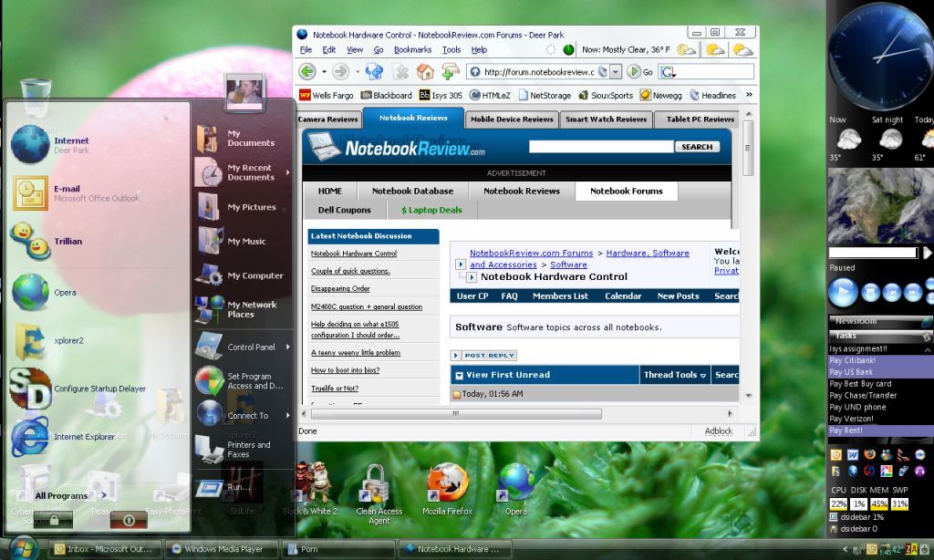This screenshot has height=560, width=934.
Task: Open the Thread Tools dropdown
Action: point(675,375)
